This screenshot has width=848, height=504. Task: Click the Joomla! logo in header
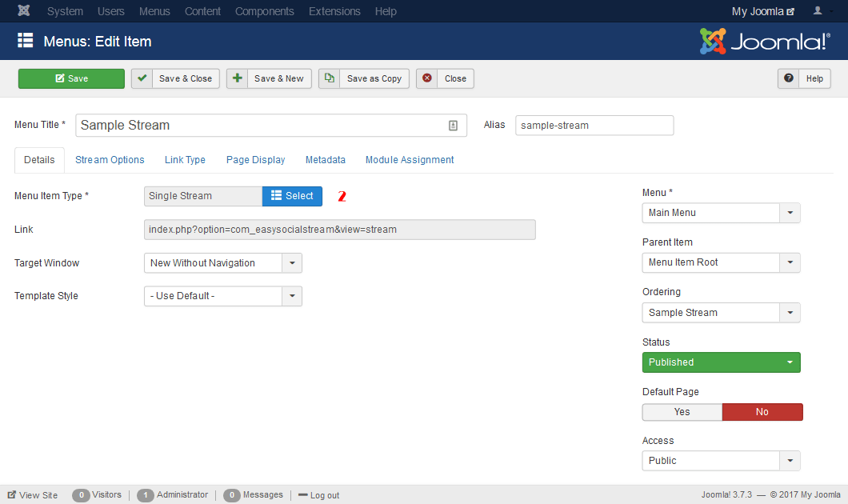(765, 41)
